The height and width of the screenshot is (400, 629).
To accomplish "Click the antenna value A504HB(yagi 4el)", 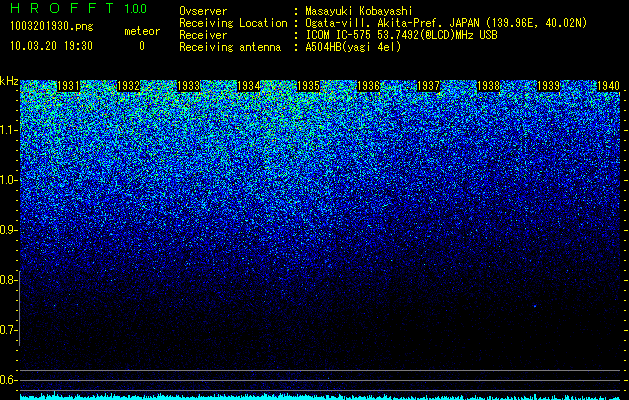I will 353,47.
